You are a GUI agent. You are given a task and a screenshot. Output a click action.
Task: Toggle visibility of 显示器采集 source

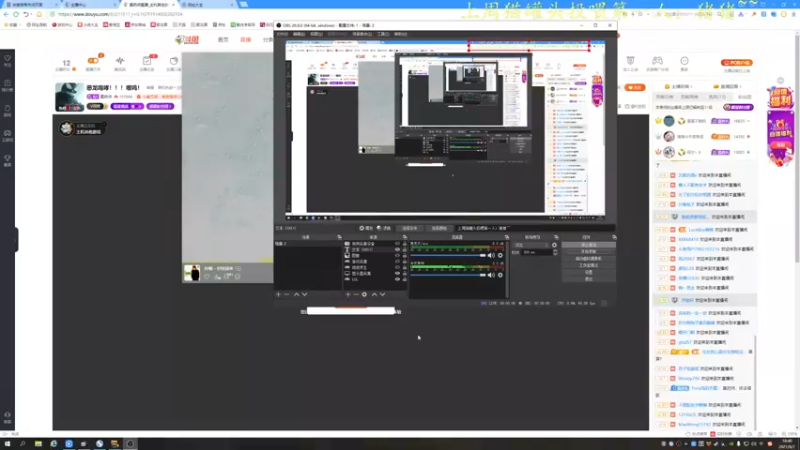coord(397,273)
